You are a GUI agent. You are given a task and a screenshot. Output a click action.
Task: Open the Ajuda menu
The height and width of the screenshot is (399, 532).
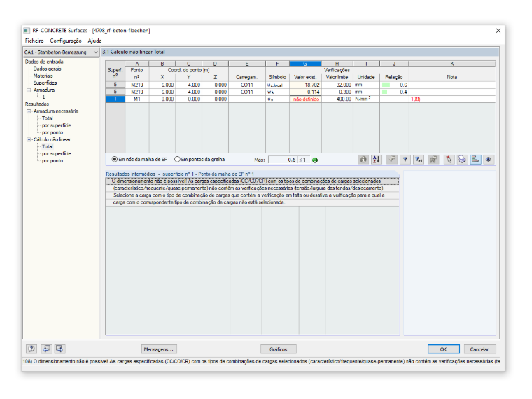click(x=94, y=41)
